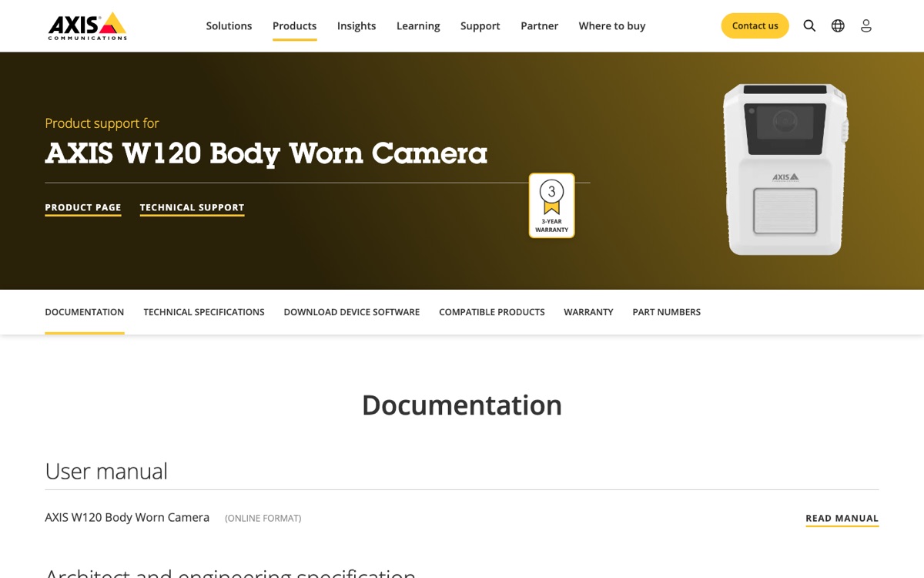Click the 3-year warranty badge
The image size is (924, 578).
pyautogui.click(x=551, y=205)
